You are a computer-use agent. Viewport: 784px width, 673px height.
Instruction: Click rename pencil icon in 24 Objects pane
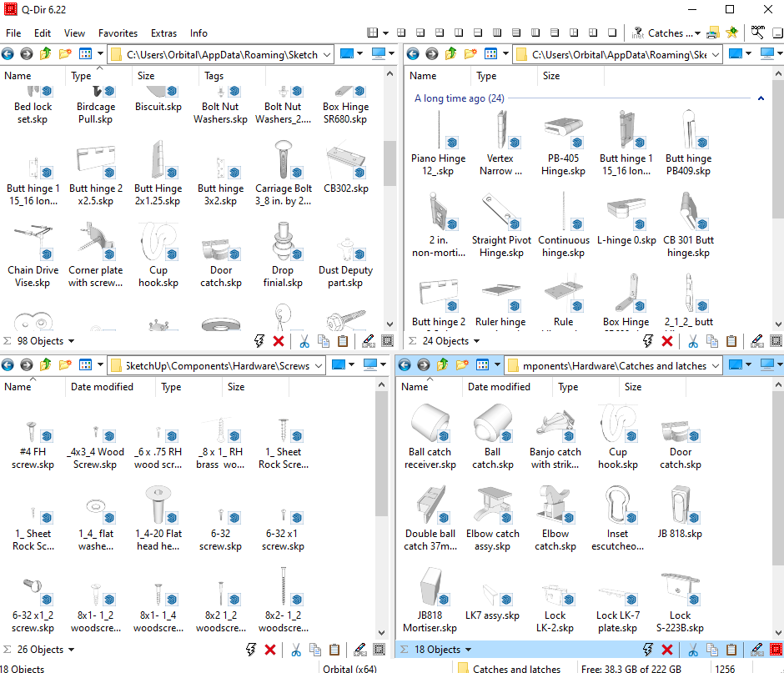click(757, 341)
